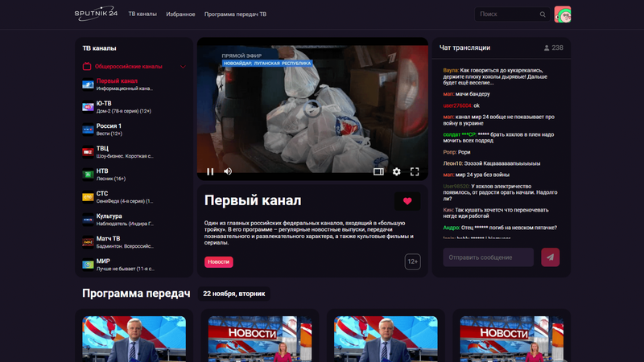The image size is (644, 362).
Task: Open the SPUTNIK 24 logo home link
Action: 95,14
